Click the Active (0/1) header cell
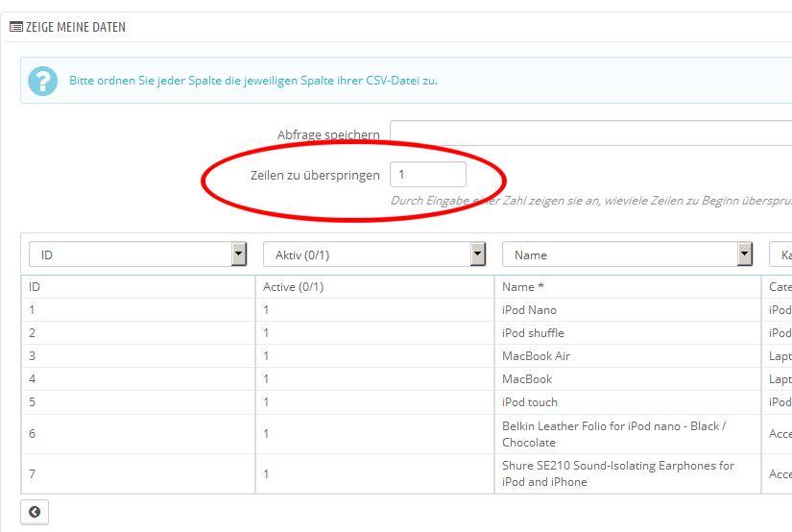The width and height of the screenshot is (792, 532). point(374,287)
